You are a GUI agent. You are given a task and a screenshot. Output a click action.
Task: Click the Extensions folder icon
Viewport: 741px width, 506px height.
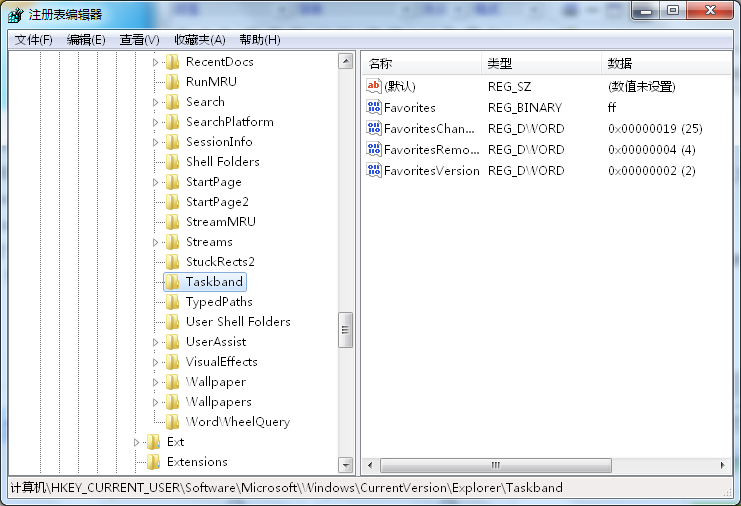154,462
